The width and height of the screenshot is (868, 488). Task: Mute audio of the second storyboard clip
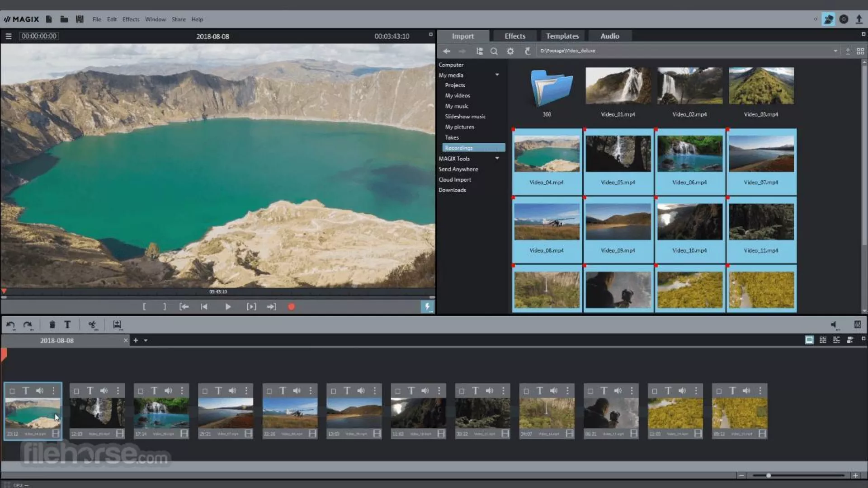click(x=104, y=391)
